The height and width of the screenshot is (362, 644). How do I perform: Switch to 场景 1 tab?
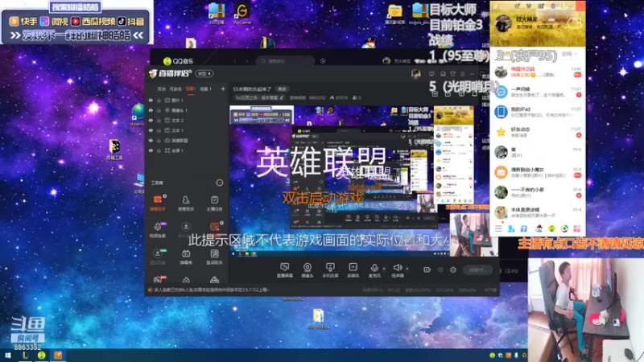click(x=205, y=88)
